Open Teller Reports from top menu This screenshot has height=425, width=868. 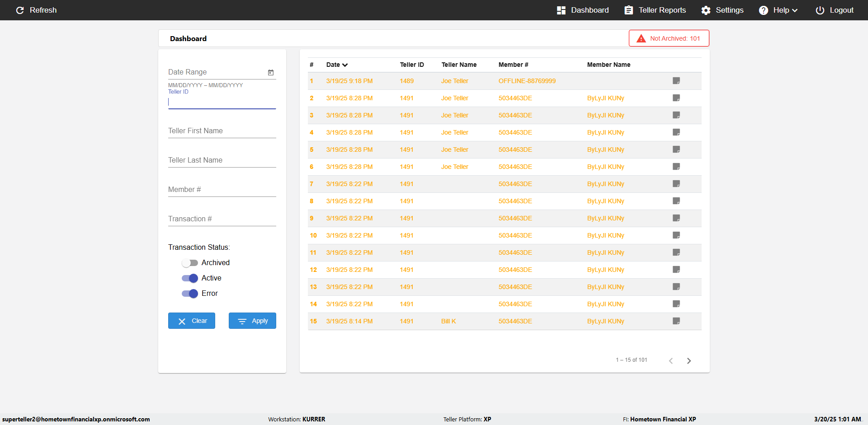pyautogui.click(x=655, y=10)
